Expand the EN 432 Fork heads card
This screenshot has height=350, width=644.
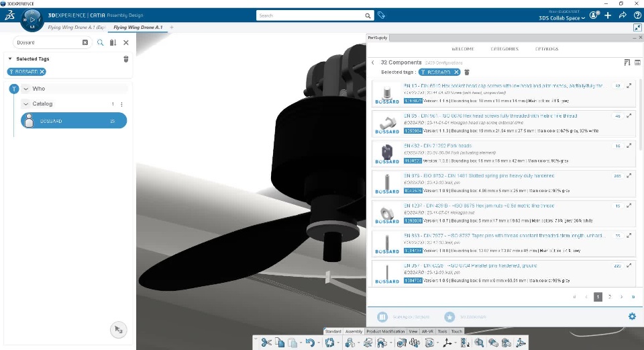pyautogui.click(x=629, y=146)
